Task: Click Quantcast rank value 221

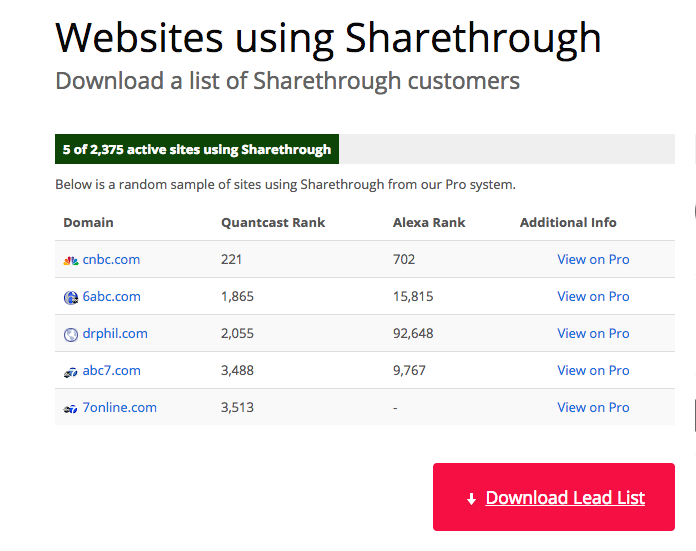Action: [x=231, y=259]
